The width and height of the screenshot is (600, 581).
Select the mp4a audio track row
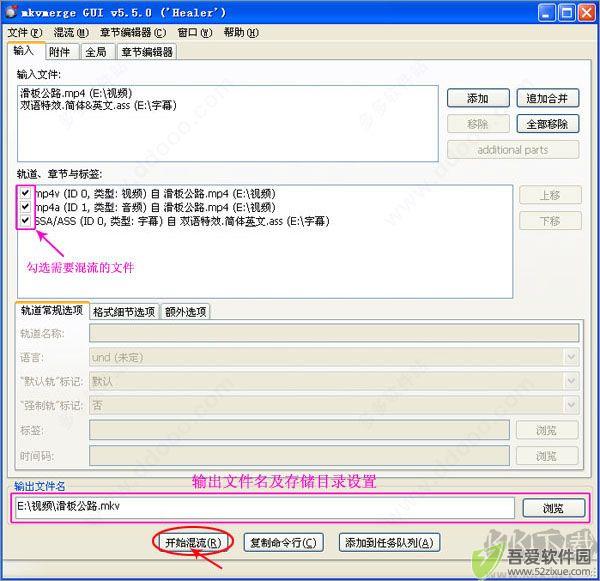[155, 207]
